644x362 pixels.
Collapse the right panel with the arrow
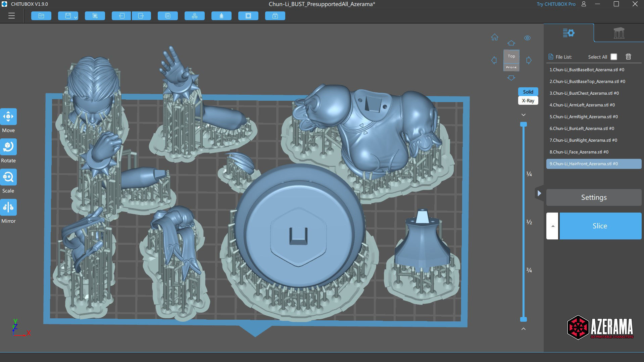(539, 193)
